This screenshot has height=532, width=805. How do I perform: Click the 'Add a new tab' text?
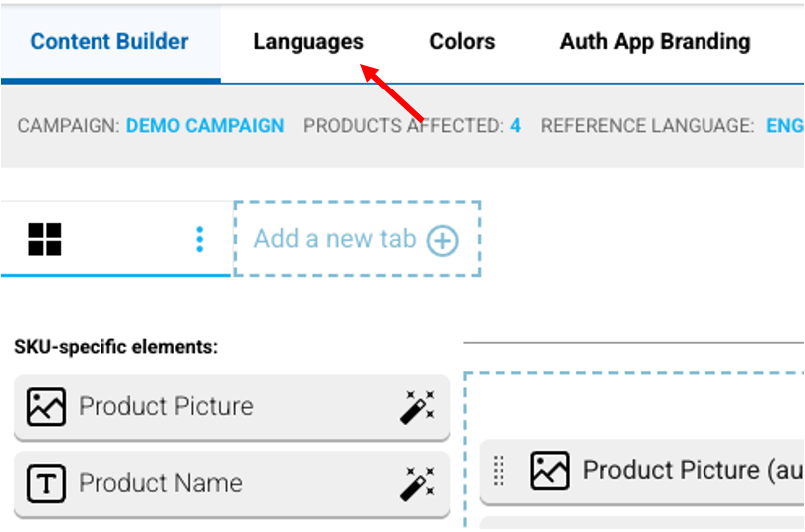334,239
